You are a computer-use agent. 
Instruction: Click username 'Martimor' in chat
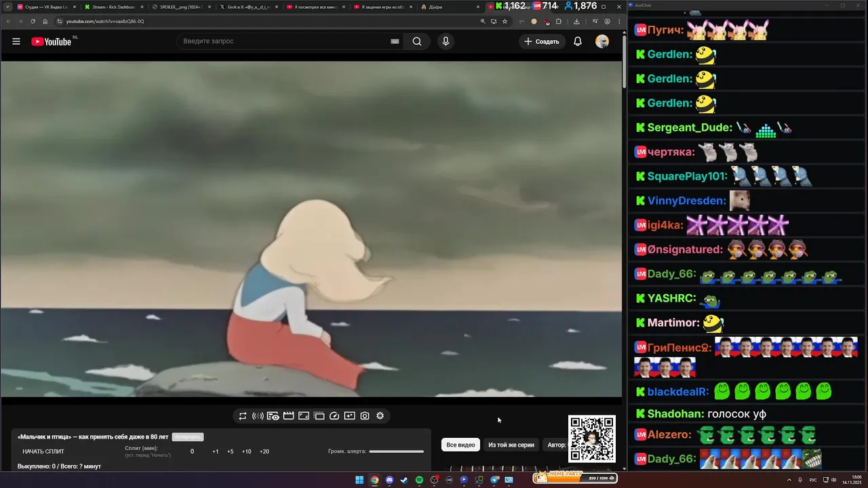coord(673,323)
